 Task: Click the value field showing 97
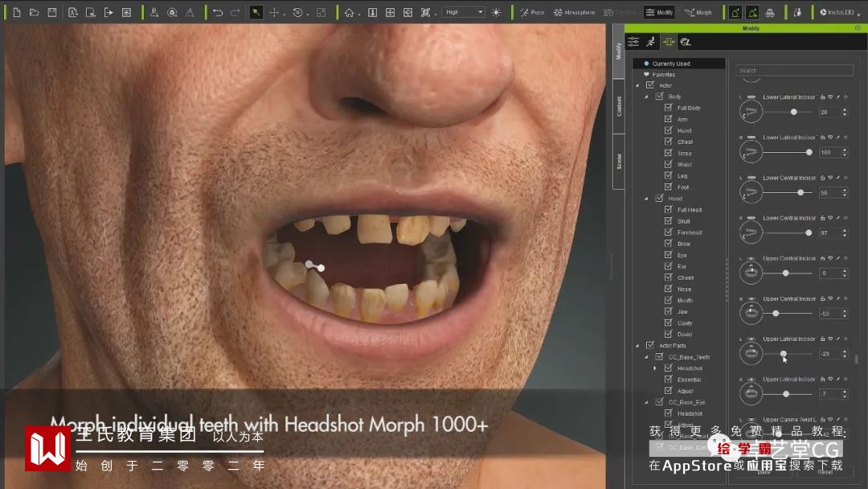coord(829,232)
